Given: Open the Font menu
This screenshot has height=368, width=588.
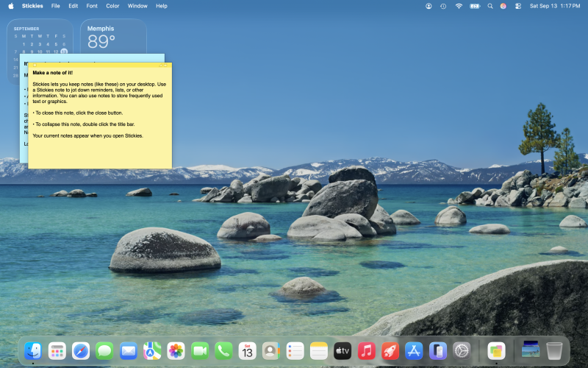Looking at the screenshot, I should tap(92, 6).
